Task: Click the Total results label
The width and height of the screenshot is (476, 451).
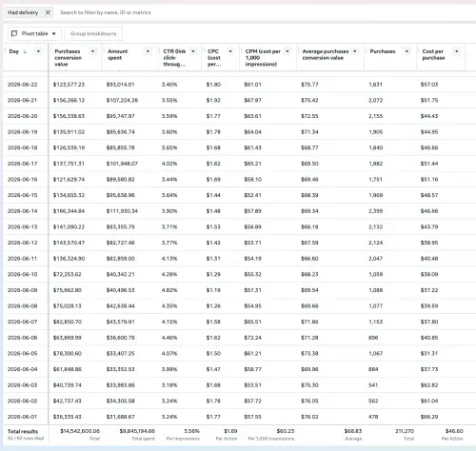Action: click(23, 431)
